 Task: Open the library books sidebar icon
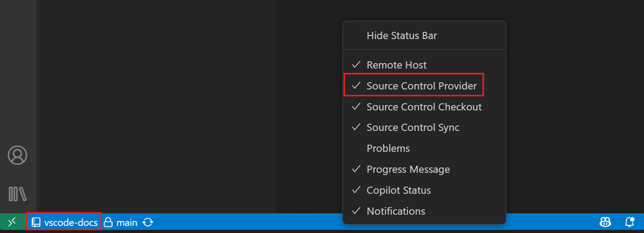pos(17,194)
